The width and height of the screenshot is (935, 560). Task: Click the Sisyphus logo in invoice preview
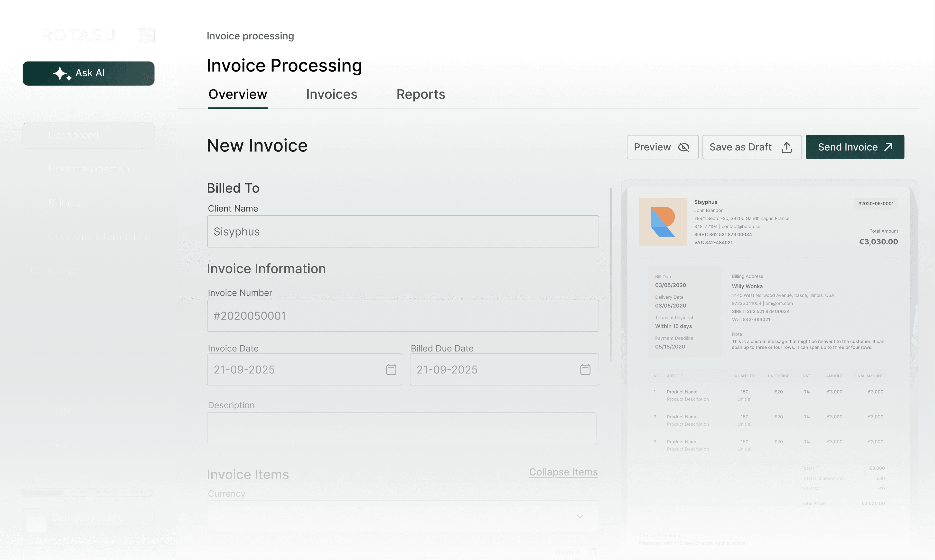663,222
